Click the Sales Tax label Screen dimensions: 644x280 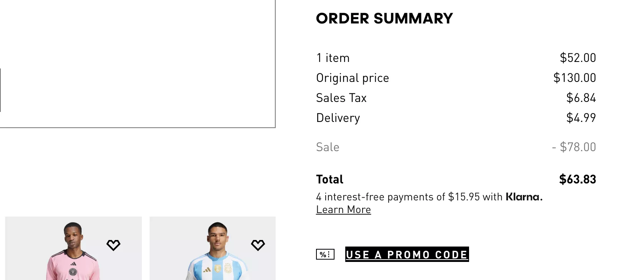341,98
